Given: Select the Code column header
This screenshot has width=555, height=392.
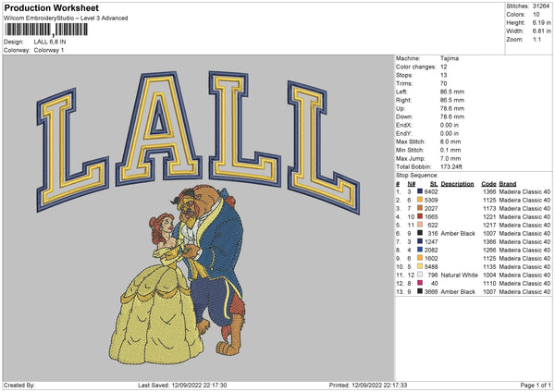Looking at the screenshot, I should pyautogui.click(x=488, y=184).
